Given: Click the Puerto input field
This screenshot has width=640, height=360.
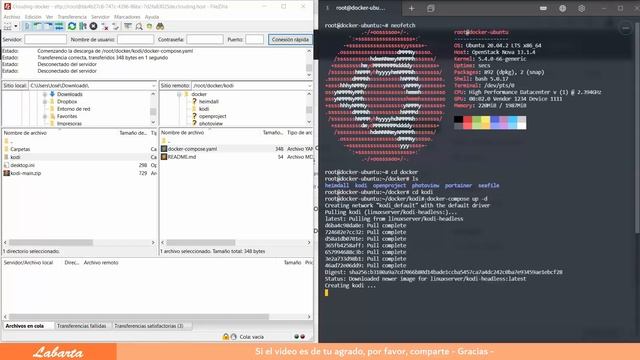Looking at the screenshot, I should click(255, 40).
